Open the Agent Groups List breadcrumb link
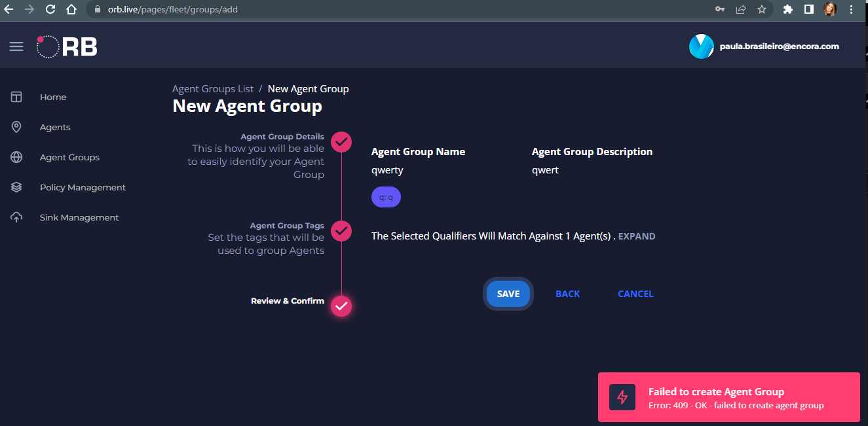The height and width of the screenshot is (426, 868). click(x=213, y=88)
